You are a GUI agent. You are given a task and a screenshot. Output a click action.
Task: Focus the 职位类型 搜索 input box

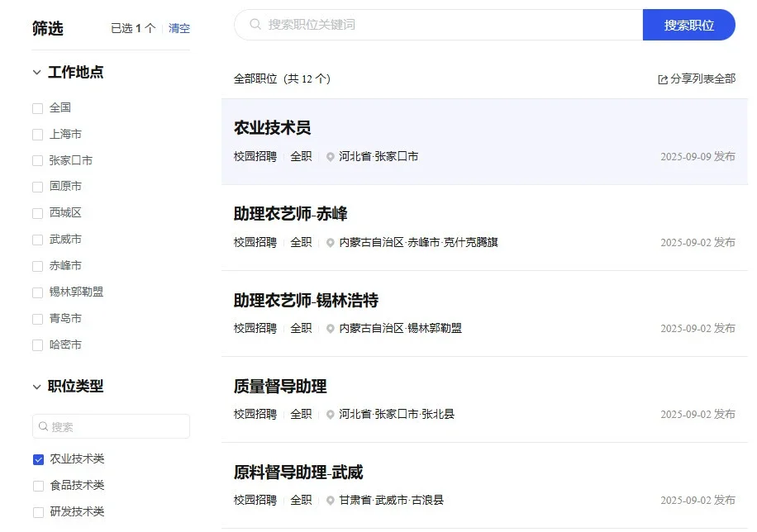point(111,427)
